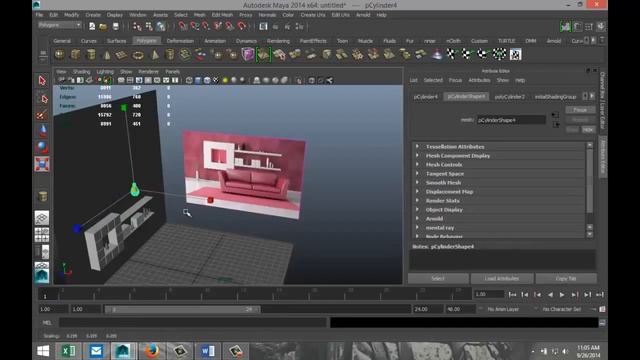
Task: Toggle the last snap magnet icon
Action: pyautogui.click(x=242, y=27)
